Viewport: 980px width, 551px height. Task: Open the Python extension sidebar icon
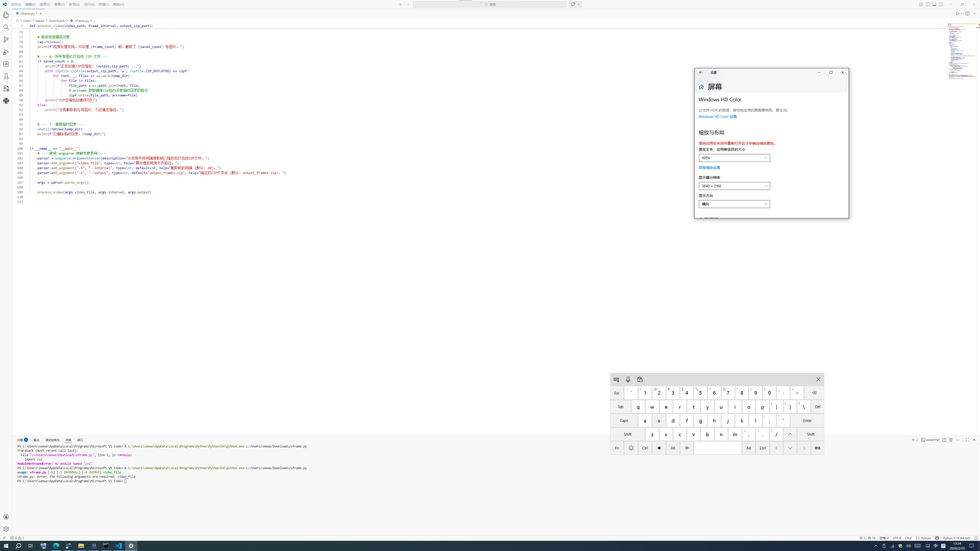(6, 101)
